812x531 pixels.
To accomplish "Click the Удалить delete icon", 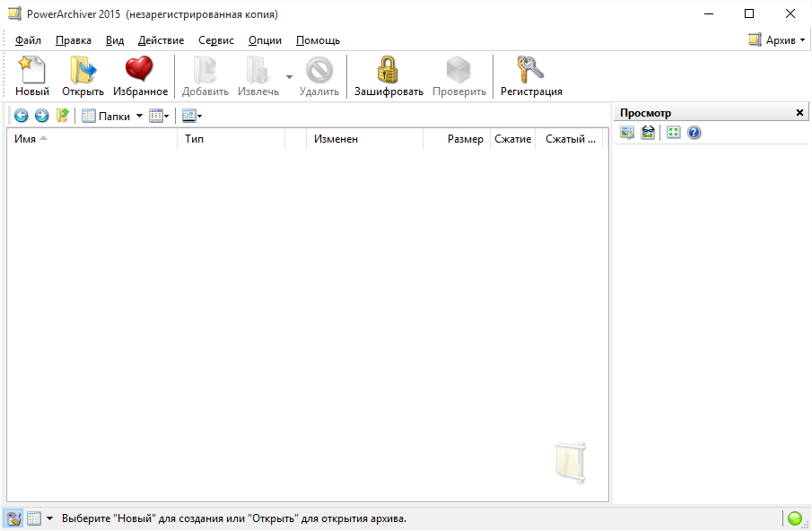I will coord(319,76).
